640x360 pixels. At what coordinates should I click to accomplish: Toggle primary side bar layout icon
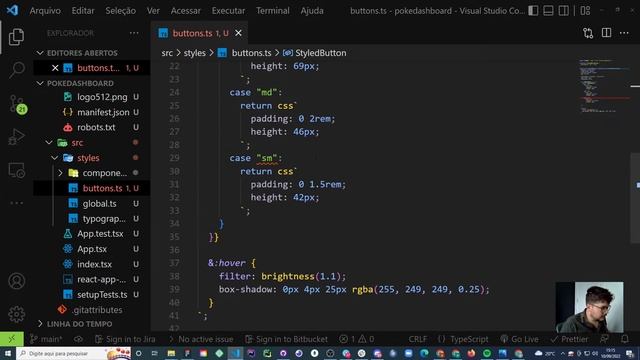pyautogui.click(x=533, y=11)
